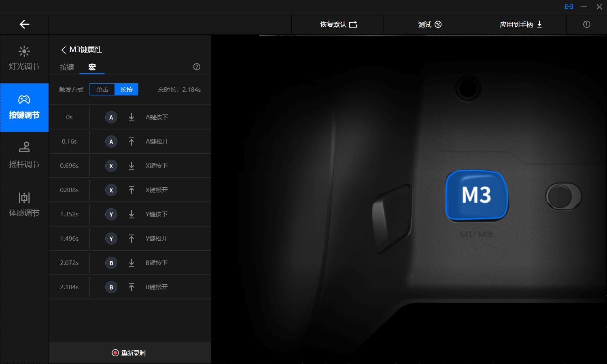Viewport: 607px width, 364px height.
Task: Click the M3键属性 panel title
Action: pos(85,50)
